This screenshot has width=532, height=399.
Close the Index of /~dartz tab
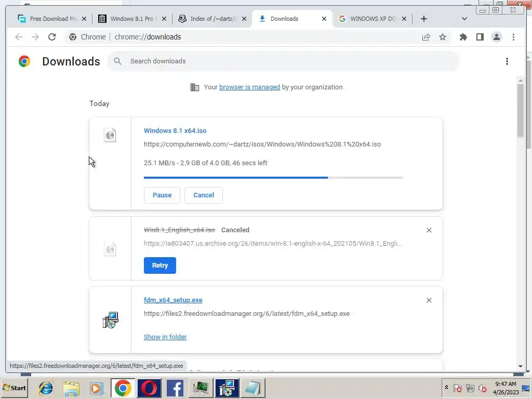coord(244,19)
